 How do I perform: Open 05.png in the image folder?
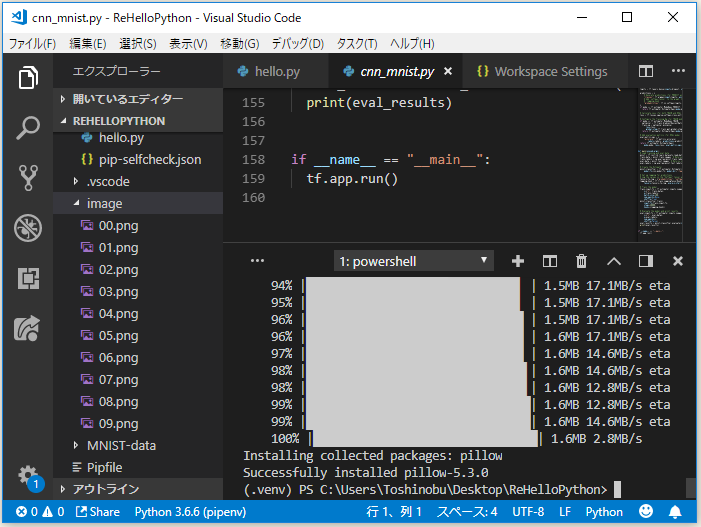point(138,335)
